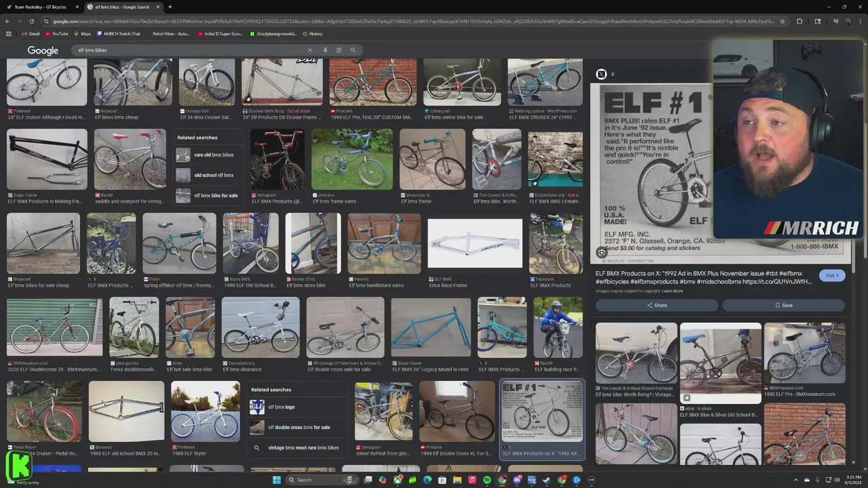Close the Team Roskelley GT Bicycles tab
868x488 pixels.
[78, 7]
